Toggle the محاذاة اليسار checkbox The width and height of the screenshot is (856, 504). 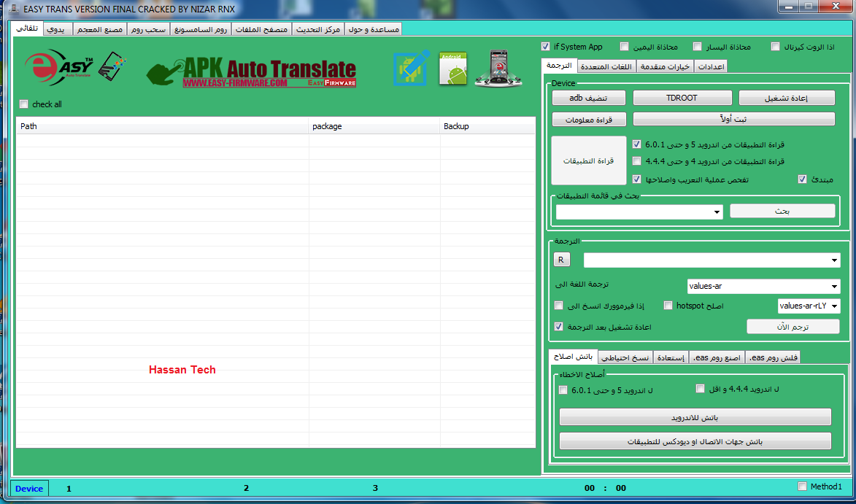[x=697, y=47]
